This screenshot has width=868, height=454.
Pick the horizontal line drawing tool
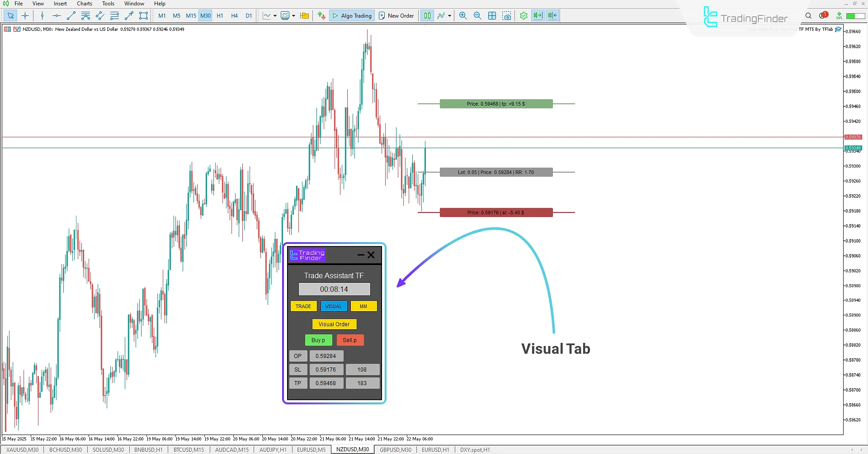(56, 15)
